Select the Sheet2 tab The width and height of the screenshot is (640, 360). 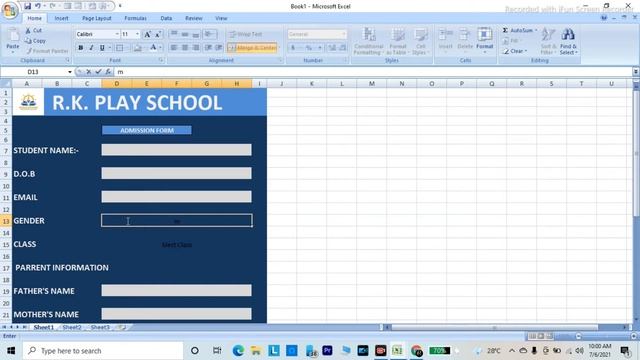tap(72, 327)
